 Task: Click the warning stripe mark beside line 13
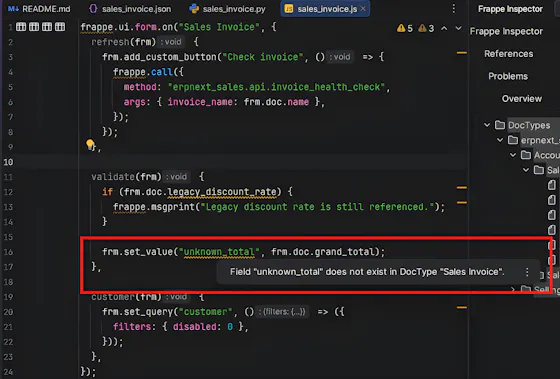[462, 203]
